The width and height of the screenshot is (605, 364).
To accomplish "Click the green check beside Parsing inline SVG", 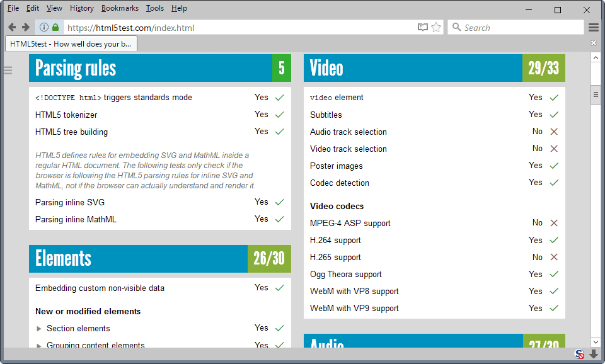I will pos(280,202).
